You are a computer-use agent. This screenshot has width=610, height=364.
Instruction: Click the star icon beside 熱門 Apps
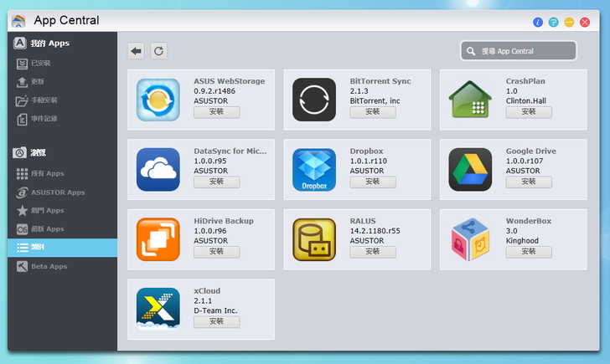pos(22,211)
